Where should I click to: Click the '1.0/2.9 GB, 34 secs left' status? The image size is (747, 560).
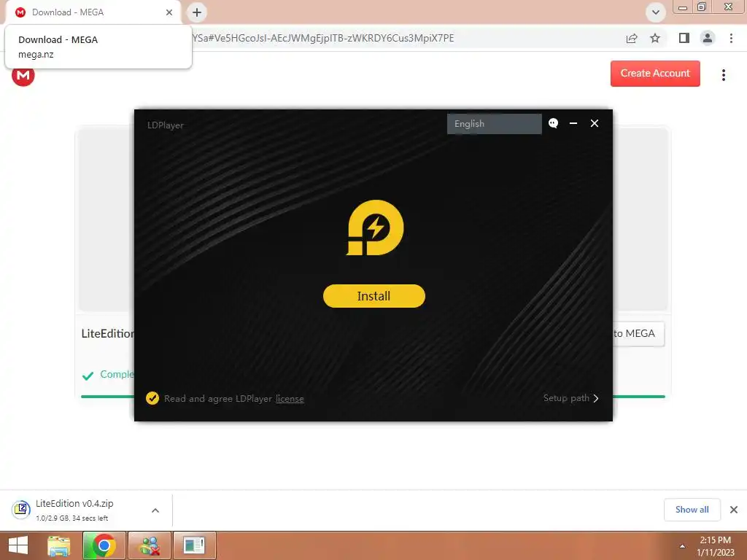[72, 518]
